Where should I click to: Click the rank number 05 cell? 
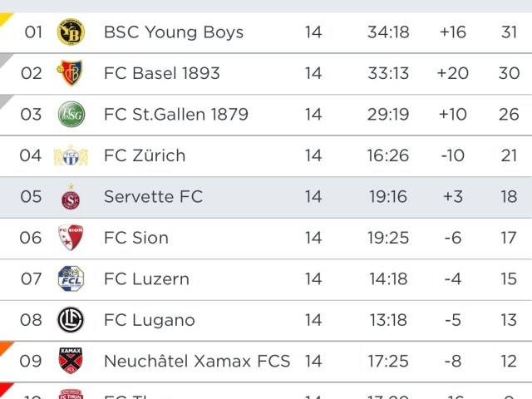(x=31, y=197)
